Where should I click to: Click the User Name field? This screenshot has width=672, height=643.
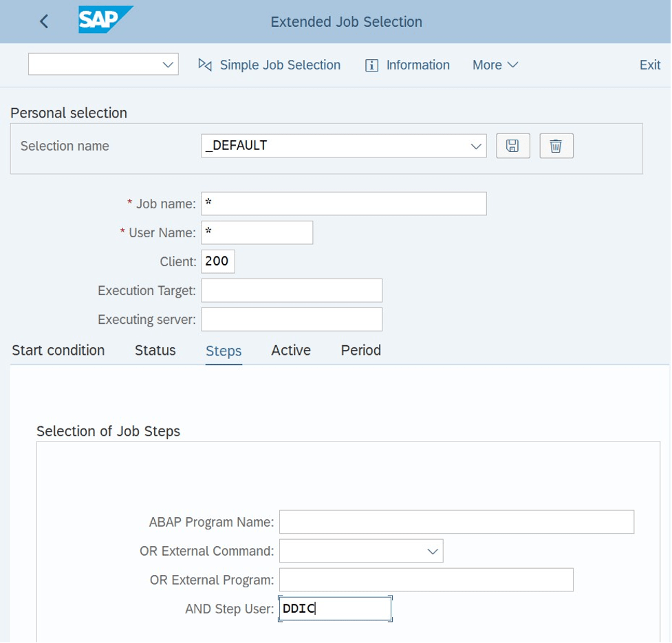[x=257, y=232]
